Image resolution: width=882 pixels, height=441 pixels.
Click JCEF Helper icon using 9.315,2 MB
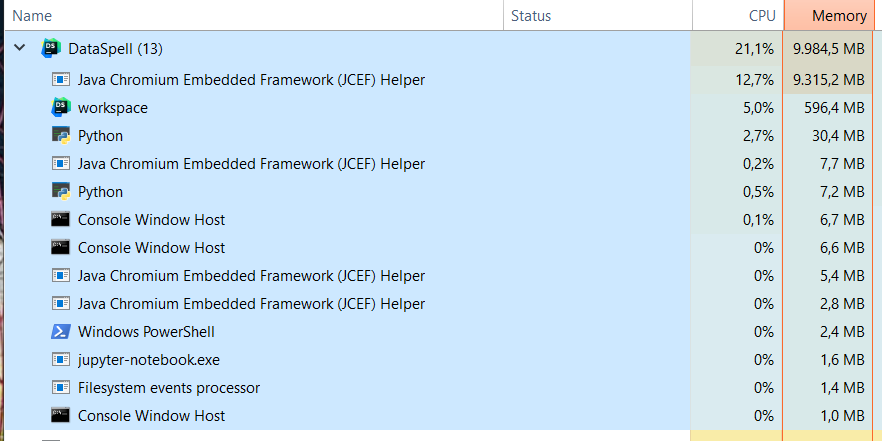pos(60,79)
